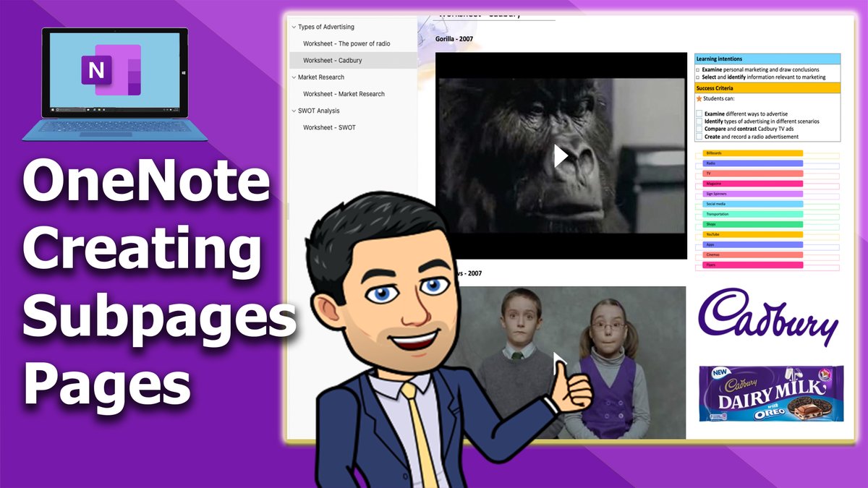Image resolution: width=868 pixels, height=488 pixels.
Task: Select the Magazine colored label
Action: (752, 184)
